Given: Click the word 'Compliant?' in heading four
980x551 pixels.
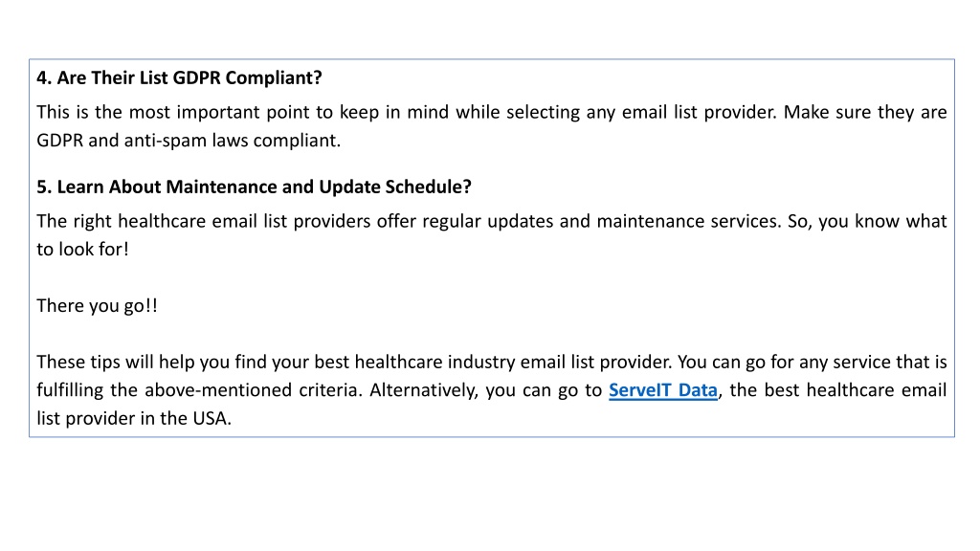Looking at the screenshot, I should point(274,78).
